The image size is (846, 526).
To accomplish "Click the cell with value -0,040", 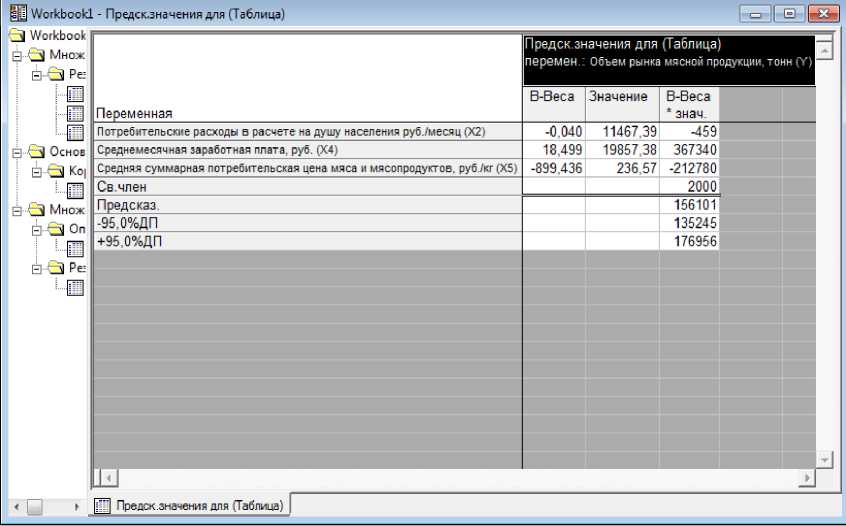I will pos(554,132).
